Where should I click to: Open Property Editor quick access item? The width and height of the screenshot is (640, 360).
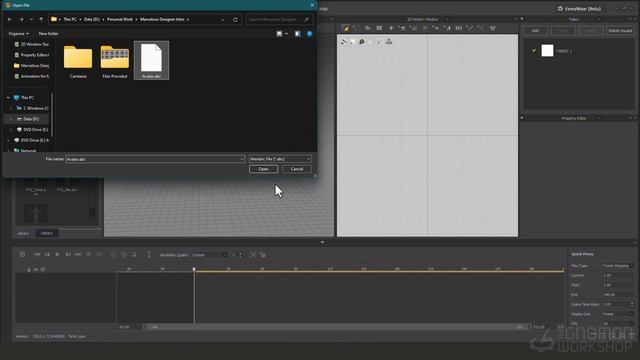point(31,55)
